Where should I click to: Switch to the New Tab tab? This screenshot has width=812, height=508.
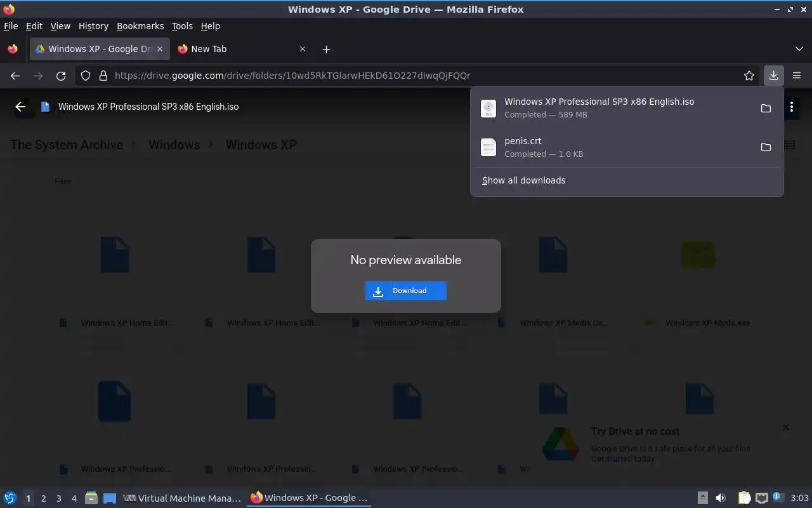point(241,49)
